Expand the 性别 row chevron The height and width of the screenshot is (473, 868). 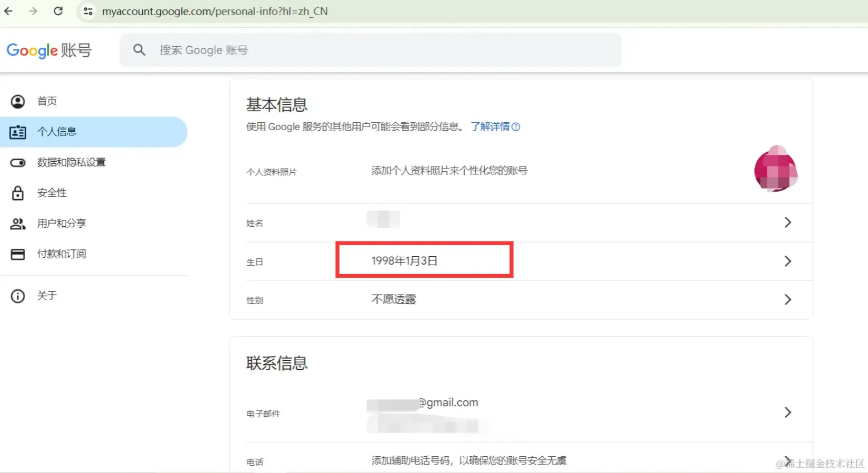(788, 300)
